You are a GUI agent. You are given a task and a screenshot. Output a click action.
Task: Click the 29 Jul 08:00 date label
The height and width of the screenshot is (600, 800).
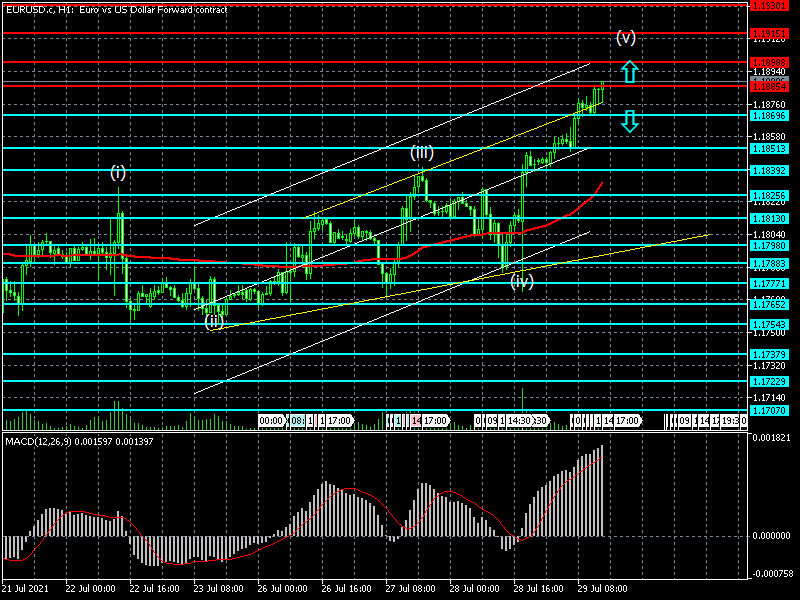602,589
